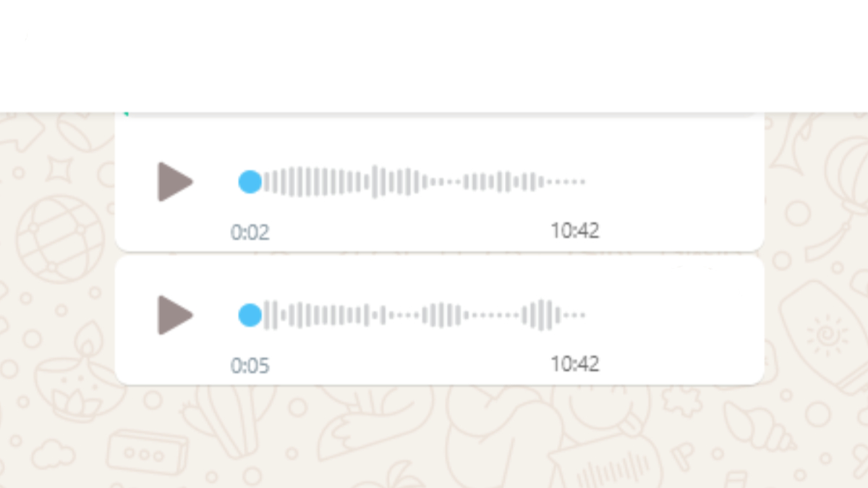Click the green marker on the cropped top bubble
Viewport: 868px width, 488px height.
(127, 114)
